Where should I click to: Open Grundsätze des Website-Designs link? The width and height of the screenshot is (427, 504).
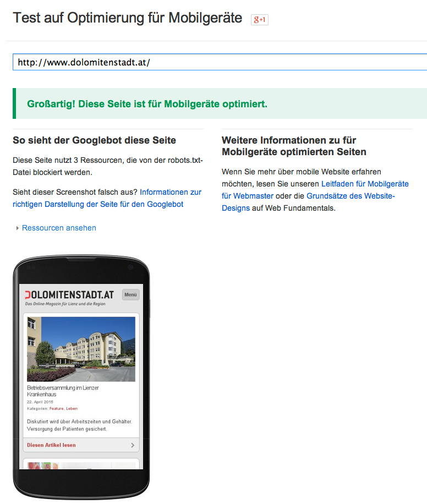pyautogui.click(x=308, y=202)
